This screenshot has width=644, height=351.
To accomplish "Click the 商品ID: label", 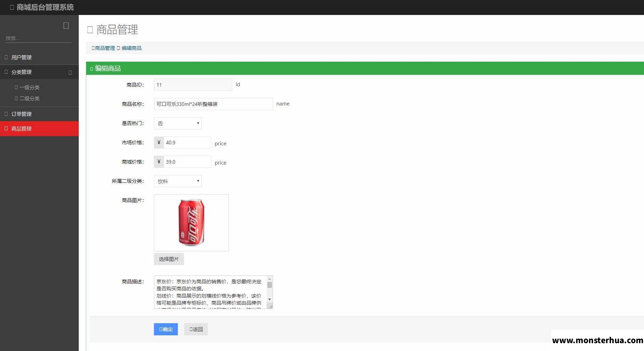I will (x=135, y=85).
